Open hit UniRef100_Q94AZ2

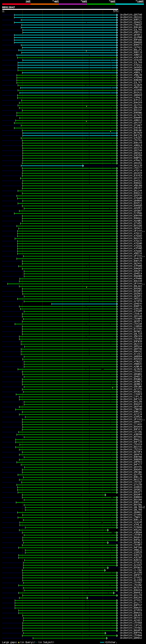131,22
